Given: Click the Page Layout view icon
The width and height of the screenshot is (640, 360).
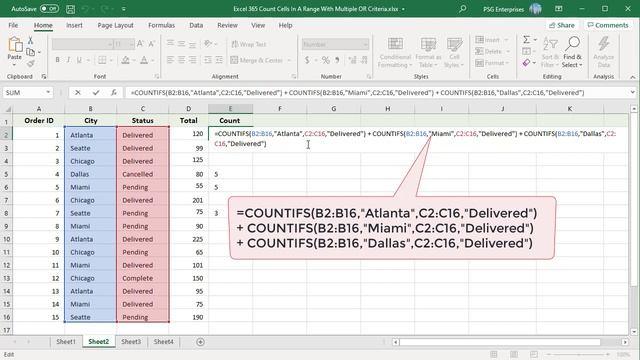Looking at the screenshot, I should [514, 354].
